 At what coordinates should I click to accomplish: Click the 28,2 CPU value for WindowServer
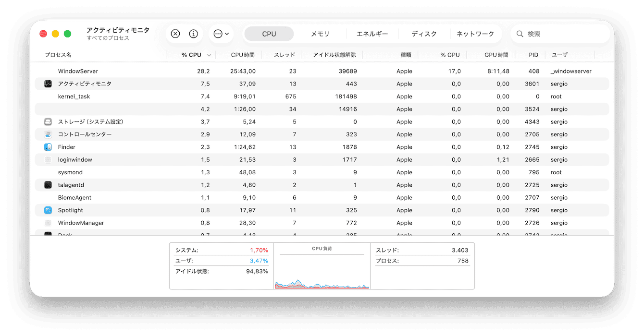(203, 71)
